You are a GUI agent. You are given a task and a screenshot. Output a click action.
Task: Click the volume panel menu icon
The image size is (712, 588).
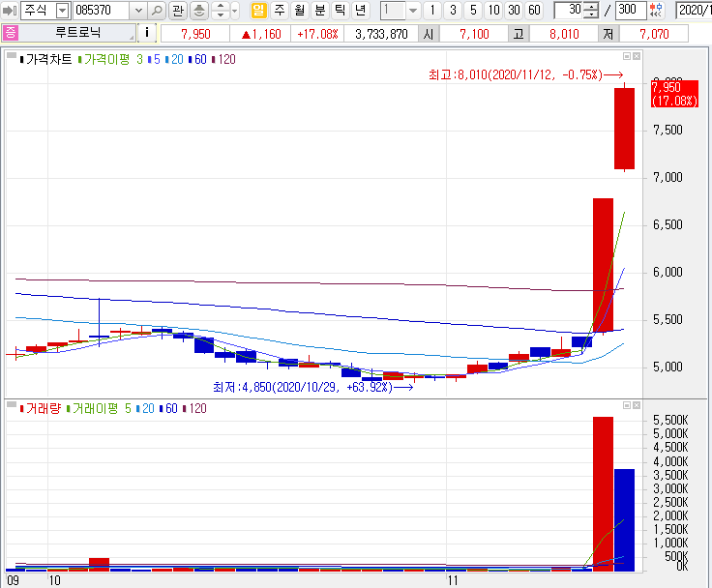coord(12,404)
